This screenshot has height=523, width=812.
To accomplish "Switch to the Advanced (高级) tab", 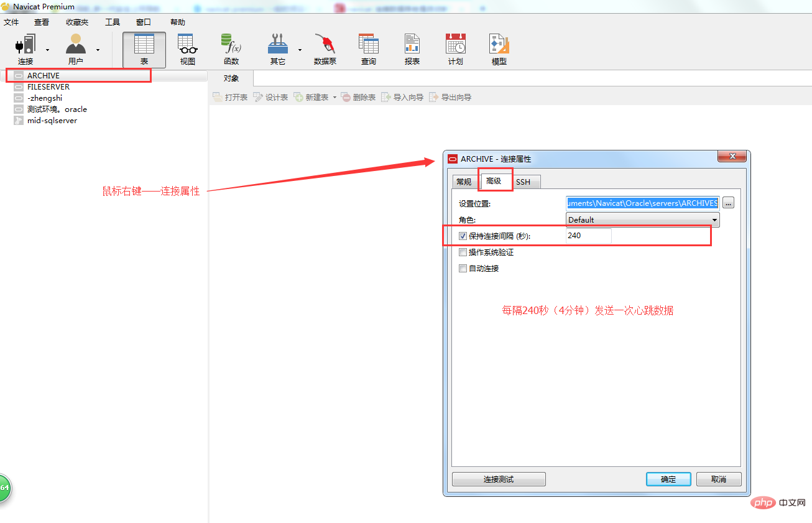I will (x=494, y=180).
